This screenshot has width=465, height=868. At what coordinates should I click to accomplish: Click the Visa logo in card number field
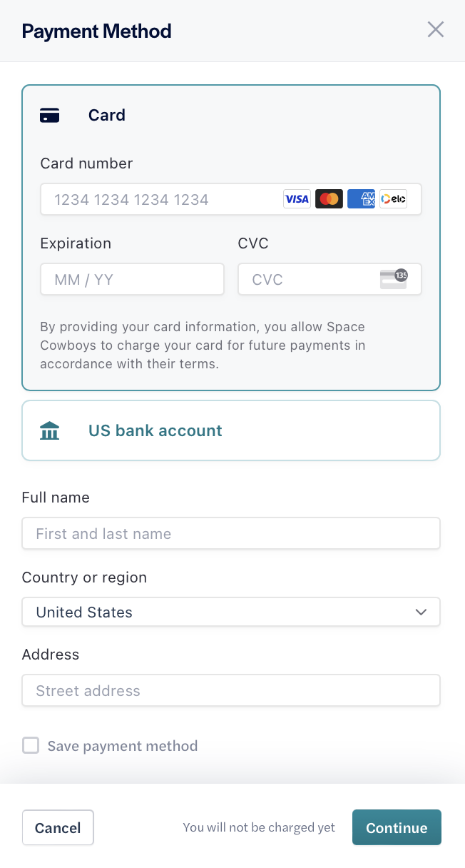pos(297,198)
